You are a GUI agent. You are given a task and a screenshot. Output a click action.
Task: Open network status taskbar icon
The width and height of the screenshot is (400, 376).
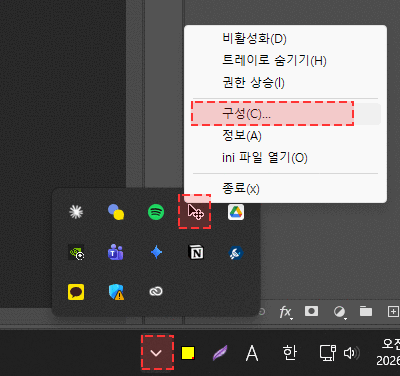pyautogui.click(x=328, y=353)
